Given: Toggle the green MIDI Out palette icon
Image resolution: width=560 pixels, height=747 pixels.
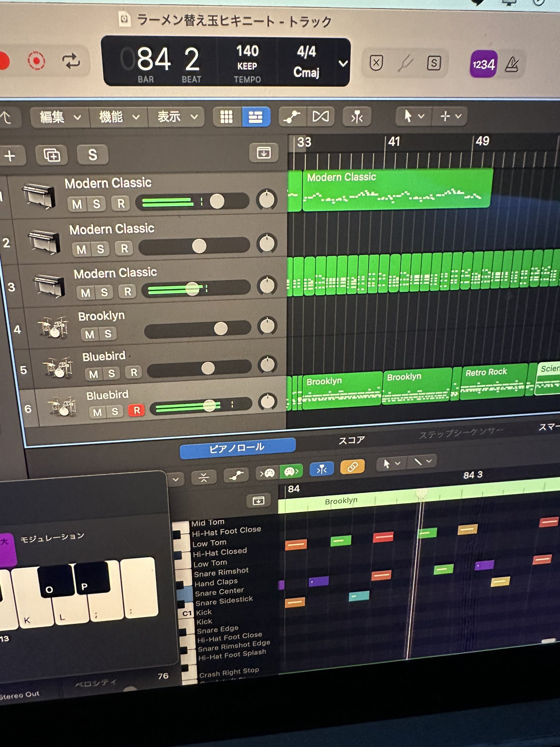Looking at the screenshot, I should 291,472.
